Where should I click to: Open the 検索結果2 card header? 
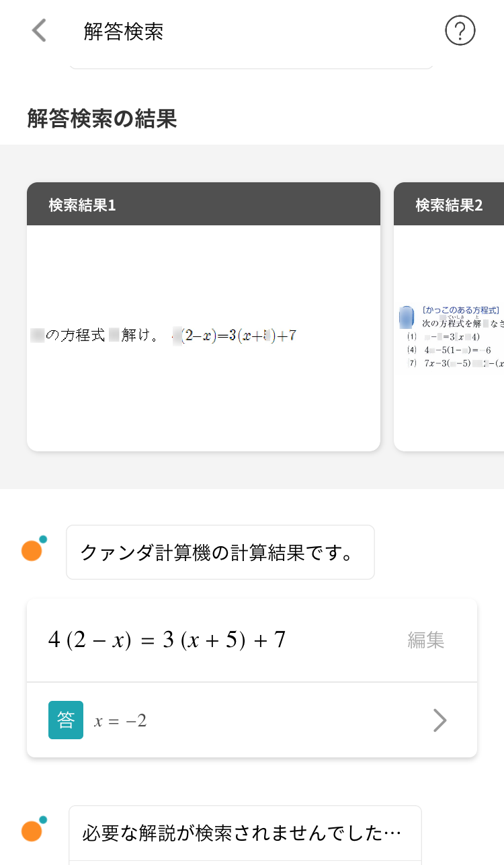tap(449, 204)
